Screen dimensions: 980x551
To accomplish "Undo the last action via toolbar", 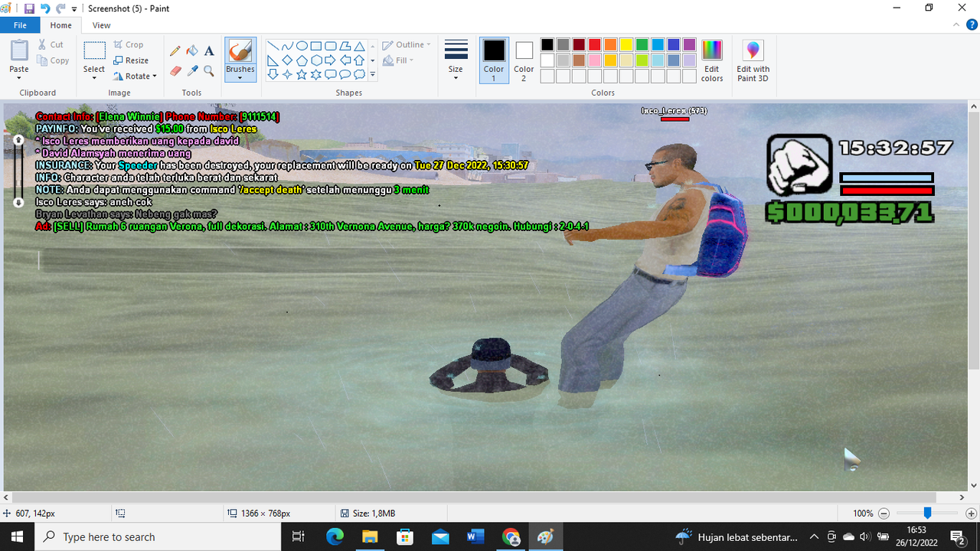I will tap(44, 8).
